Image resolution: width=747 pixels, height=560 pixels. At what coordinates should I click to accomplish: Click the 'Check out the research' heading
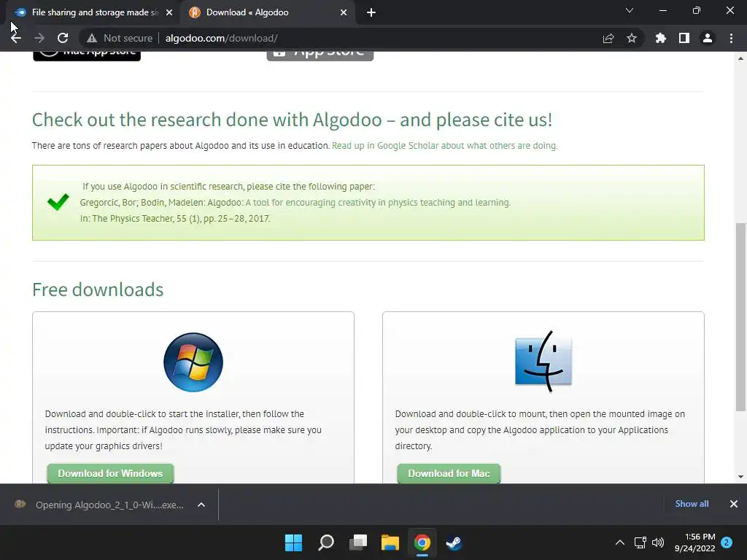pyautogui.click(x=292, y=120)
